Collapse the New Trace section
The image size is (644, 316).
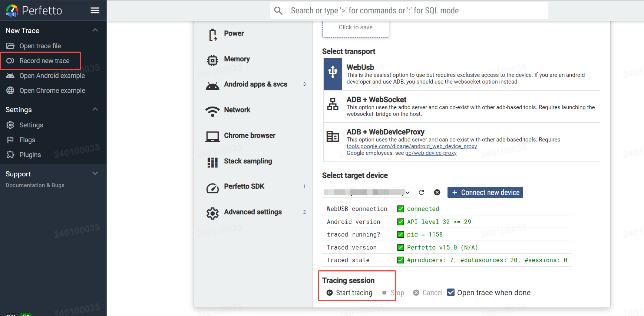pyautogui.click(x=95, y=30)
